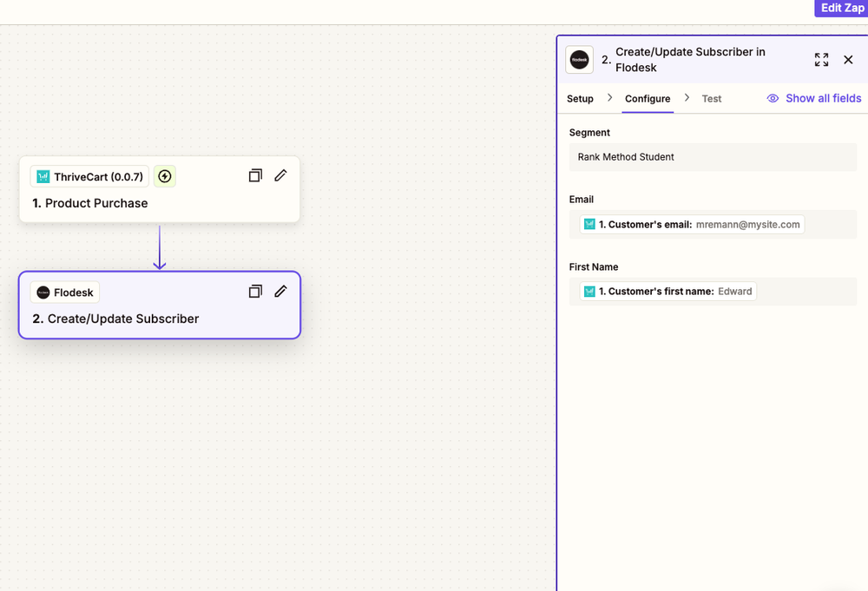
Task: Click the First Name input field
Action: pos(713,291)
